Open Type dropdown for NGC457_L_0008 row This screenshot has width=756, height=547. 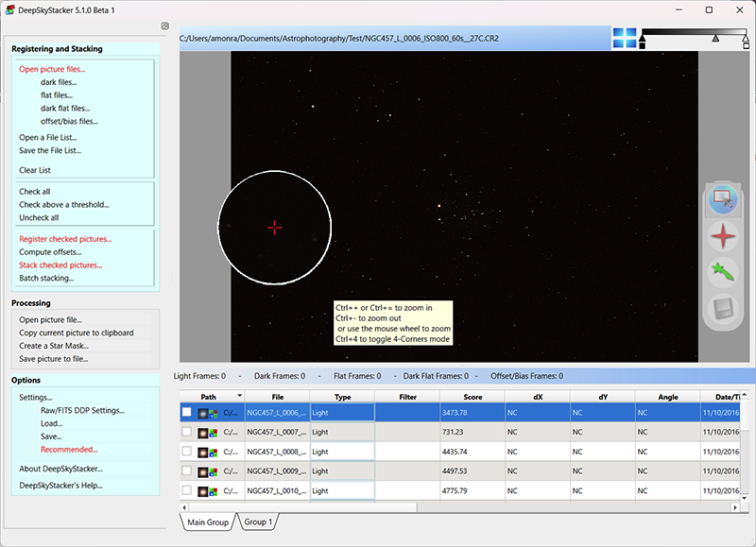(341, 452)
